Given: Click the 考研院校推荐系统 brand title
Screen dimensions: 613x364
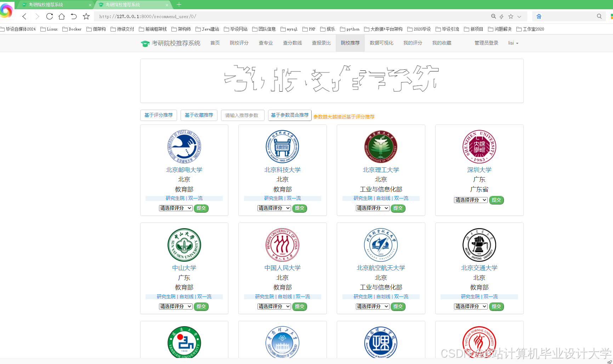Looking at the screenshot, I should [176, 43].
